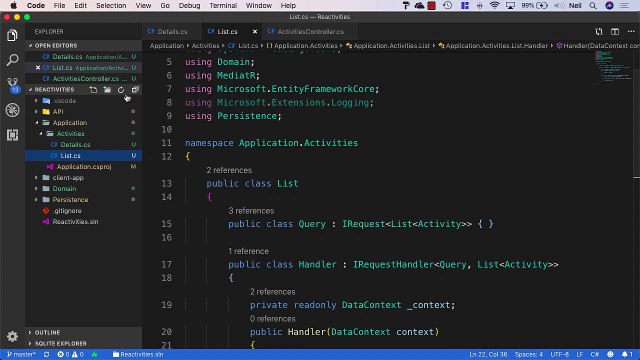Click Refresh Explorer icon
640x360 pixels.
[121, 89]
